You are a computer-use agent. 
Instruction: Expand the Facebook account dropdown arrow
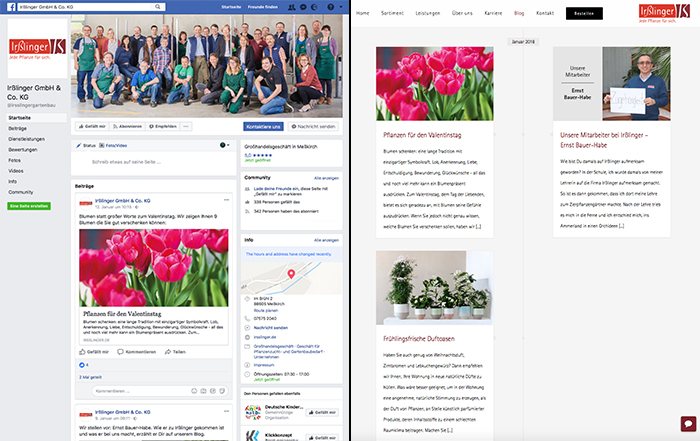tap(341, 7)
